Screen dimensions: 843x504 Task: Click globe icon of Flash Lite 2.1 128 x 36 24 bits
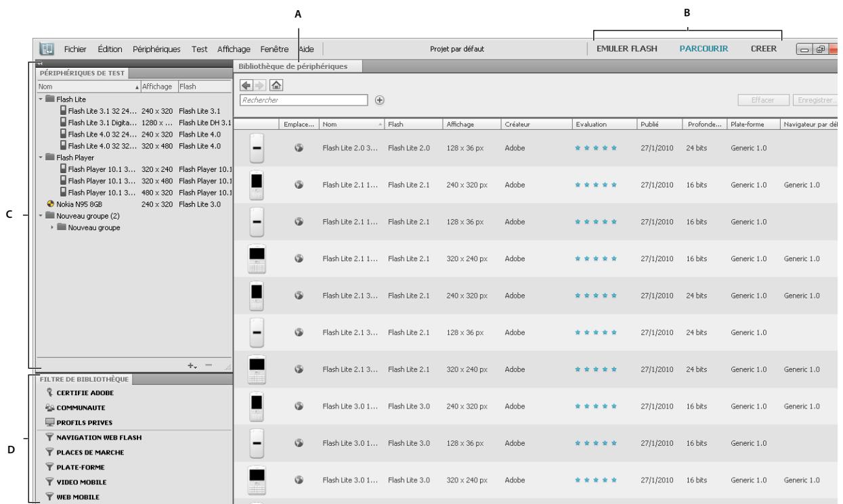click(298, 332)
